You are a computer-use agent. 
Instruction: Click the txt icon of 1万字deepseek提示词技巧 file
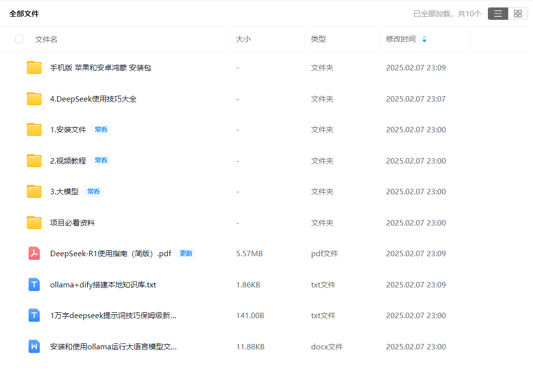click(x=33, y=315)
